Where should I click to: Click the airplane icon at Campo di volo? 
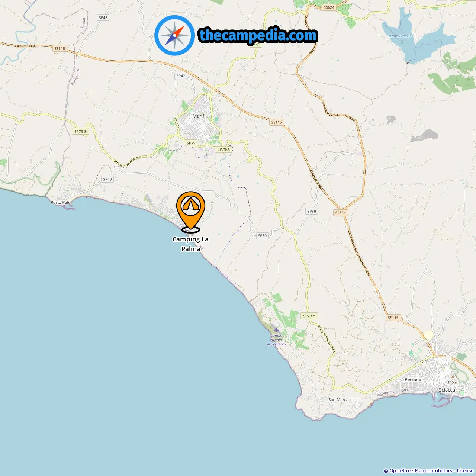coord(276,329)
